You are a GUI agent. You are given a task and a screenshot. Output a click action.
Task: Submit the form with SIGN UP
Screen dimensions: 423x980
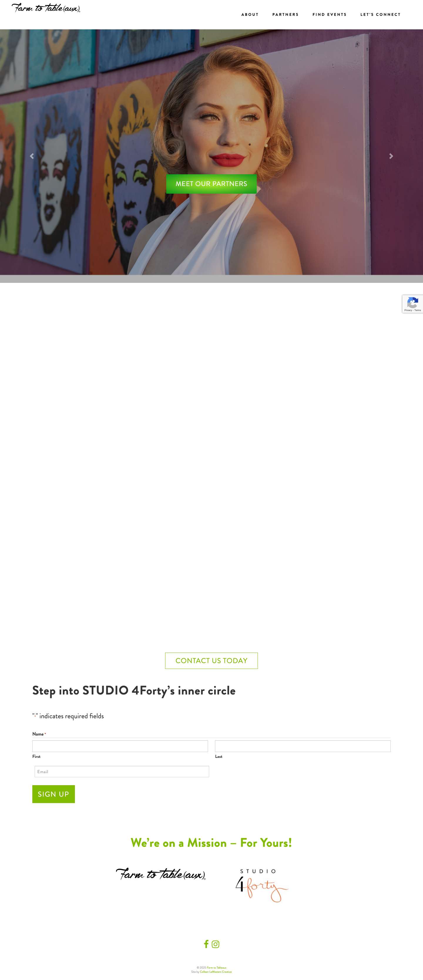tap(54, 794)
